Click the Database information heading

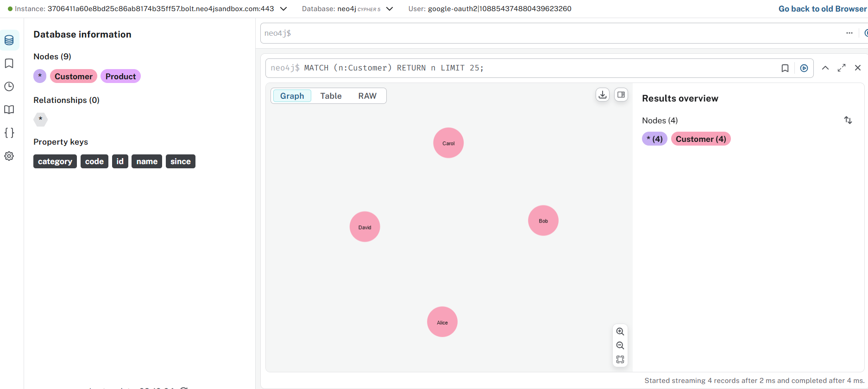[82, 34]
